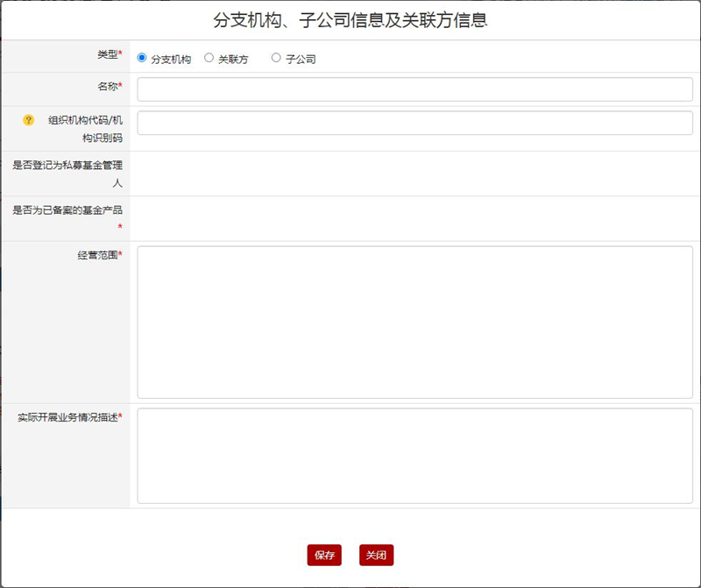Click the yellow question mark help icon

[28, 120]
